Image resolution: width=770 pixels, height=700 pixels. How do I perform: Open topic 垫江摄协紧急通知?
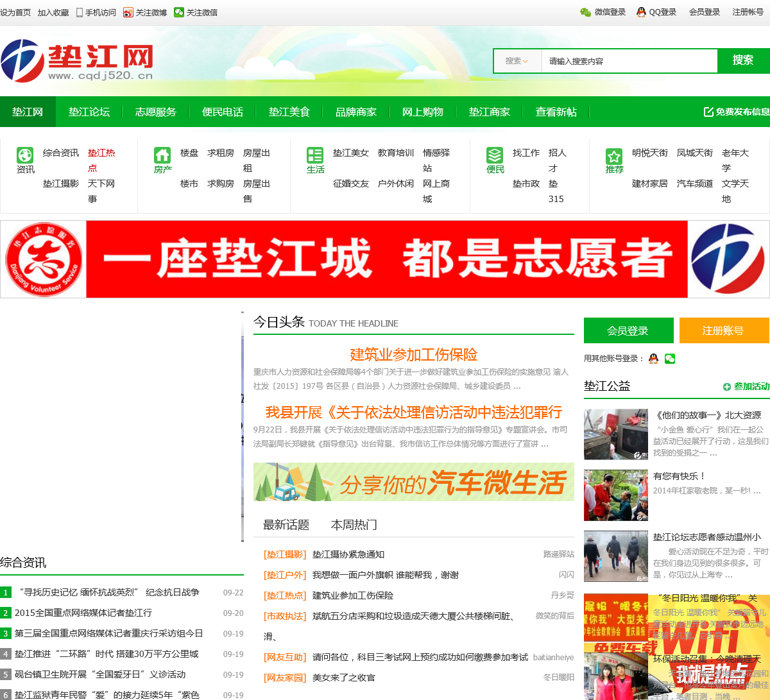348,554
